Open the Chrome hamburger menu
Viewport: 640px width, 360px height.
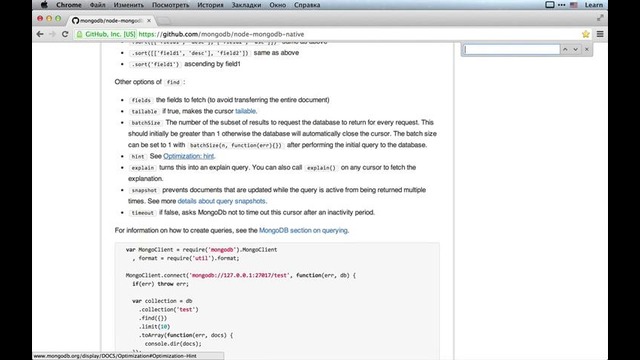[600, 34]
